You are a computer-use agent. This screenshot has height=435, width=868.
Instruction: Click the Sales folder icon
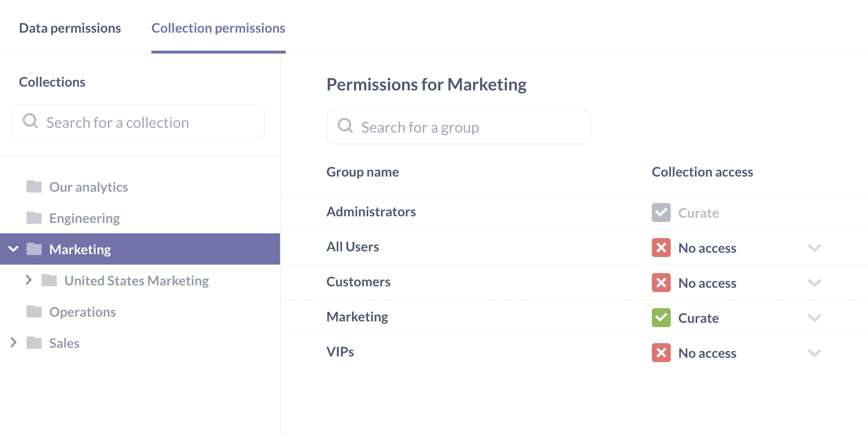click(x=34, y=343)
